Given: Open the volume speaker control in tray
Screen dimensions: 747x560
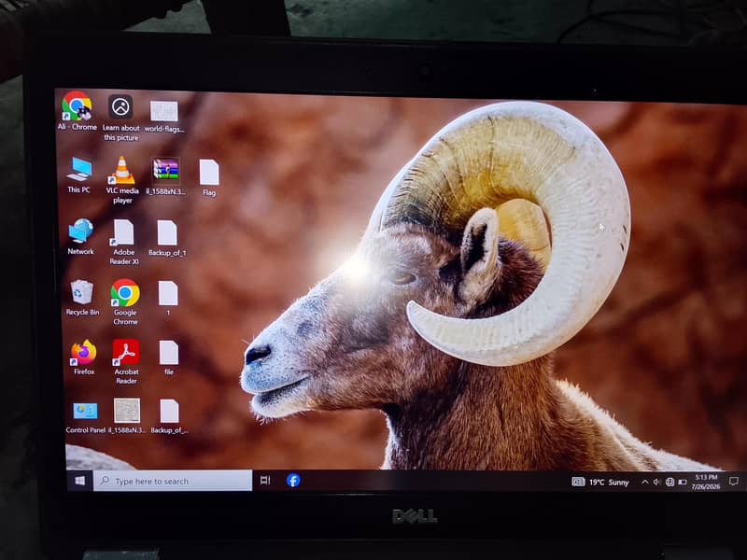Looking at the screenshot, I should pos(657,482).
